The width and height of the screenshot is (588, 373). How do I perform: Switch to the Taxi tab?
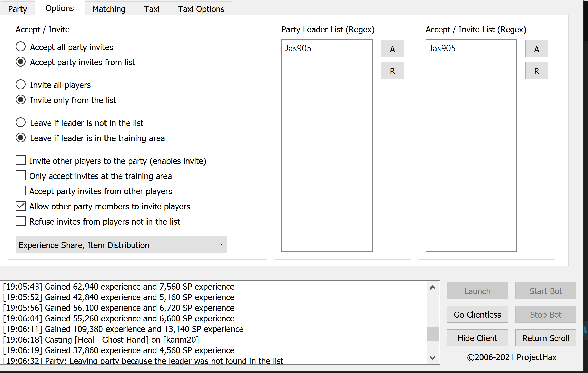[x=152, y=9]
